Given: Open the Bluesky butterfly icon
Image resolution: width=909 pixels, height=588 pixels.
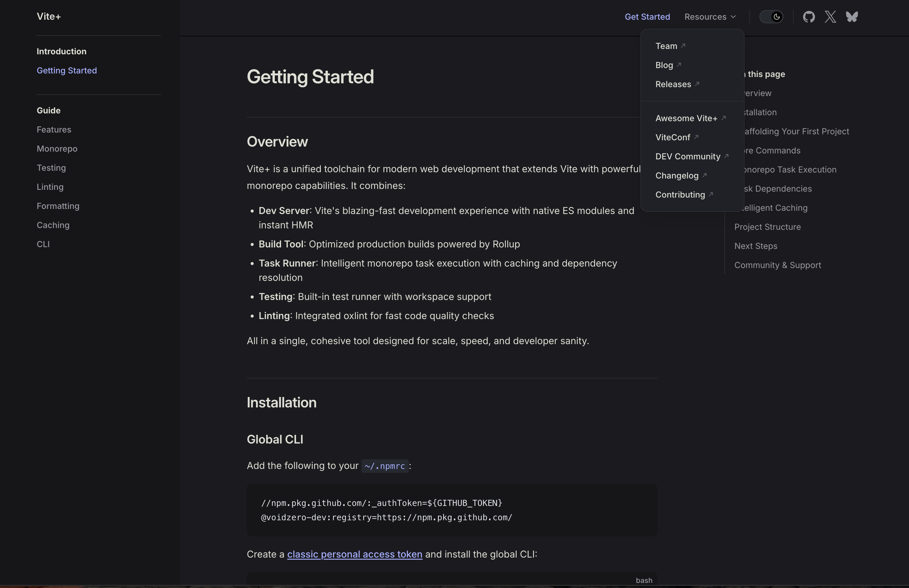Looking at the screenshot, I should pos(852,17).
